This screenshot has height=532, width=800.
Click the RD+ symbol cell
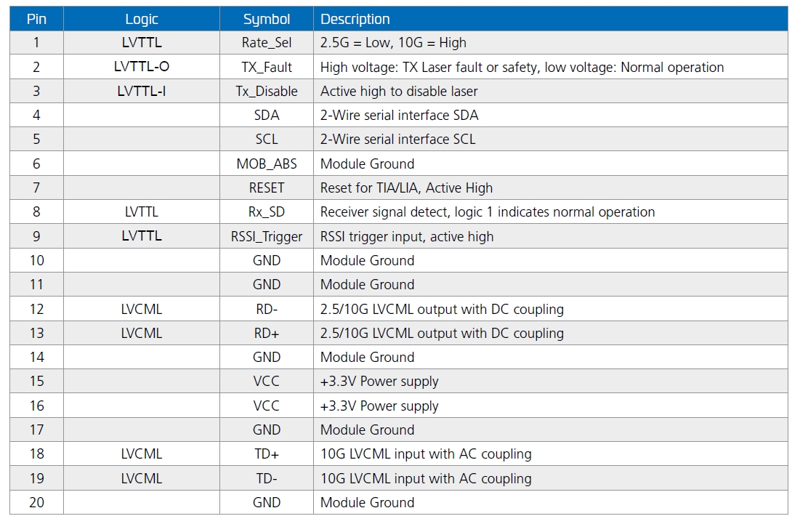coord(267,333)
